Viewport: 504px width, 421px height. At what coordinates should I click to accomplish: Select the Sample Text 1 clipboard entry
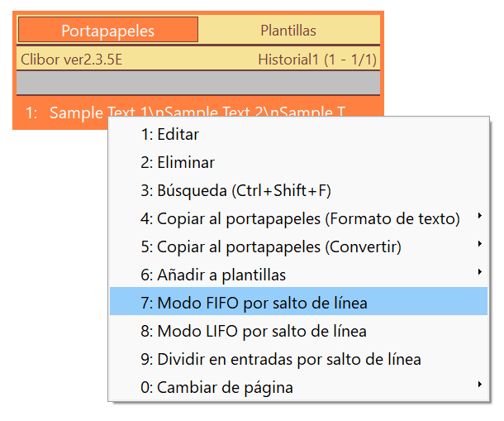pyautogui.click(x=61, y=113)
